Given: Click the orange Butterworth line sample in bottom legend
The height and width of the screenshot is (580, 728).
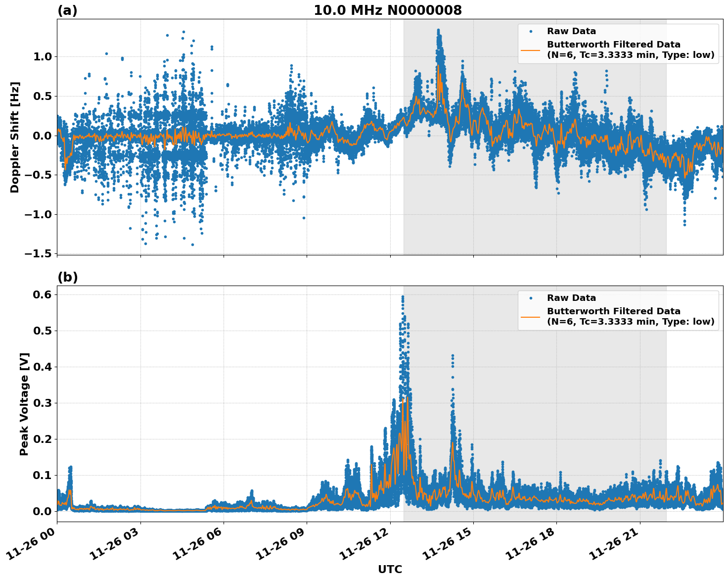Looking at the screenshot, I should pyautogui.click(x=530, y=317).
